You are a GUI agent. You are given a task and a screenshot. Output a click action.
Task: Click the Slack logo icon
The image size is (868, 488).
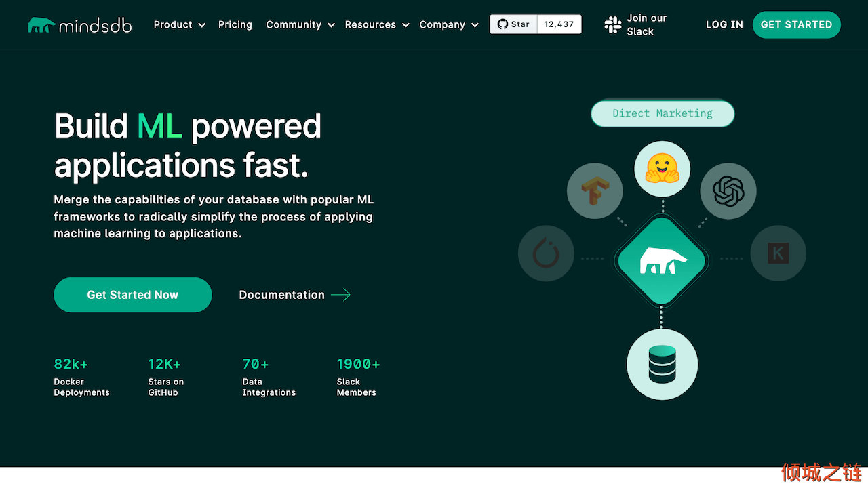(x=612, y=25)
